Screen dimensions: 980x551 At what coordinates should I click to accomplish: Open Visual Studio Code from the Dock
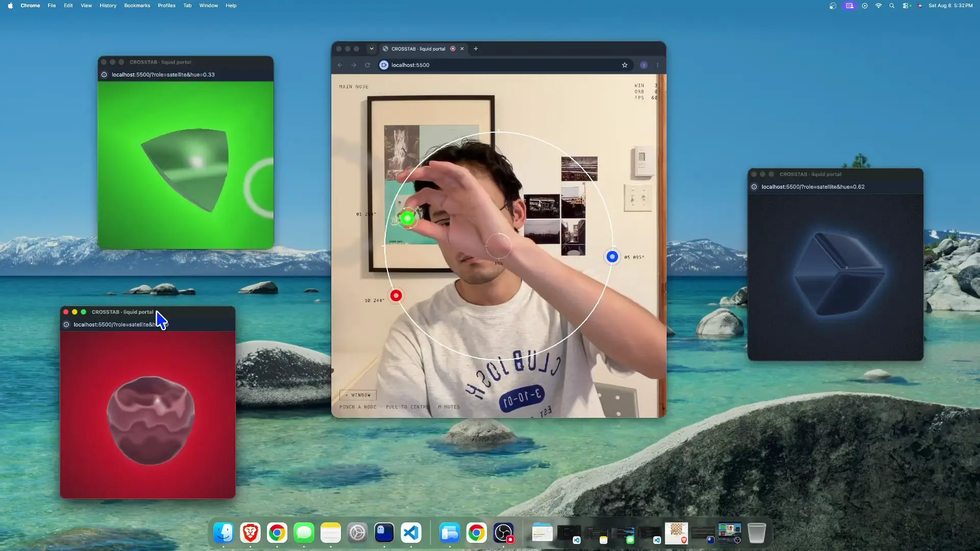coord(411,533)
